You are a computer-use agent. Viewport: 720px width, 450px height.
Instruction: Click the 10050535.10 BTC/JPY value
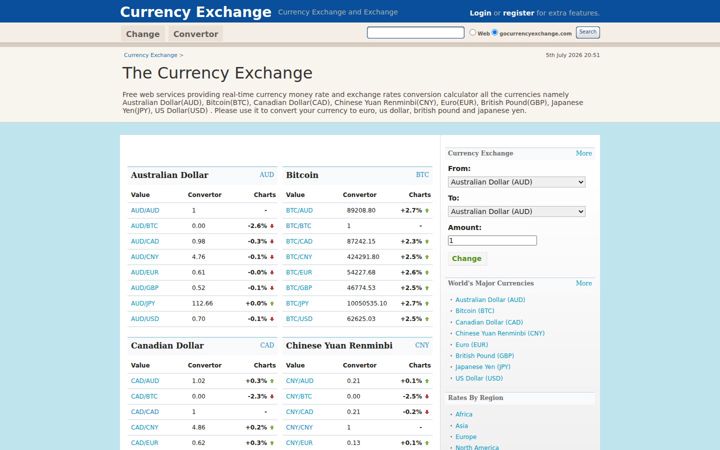click(367, 304)
